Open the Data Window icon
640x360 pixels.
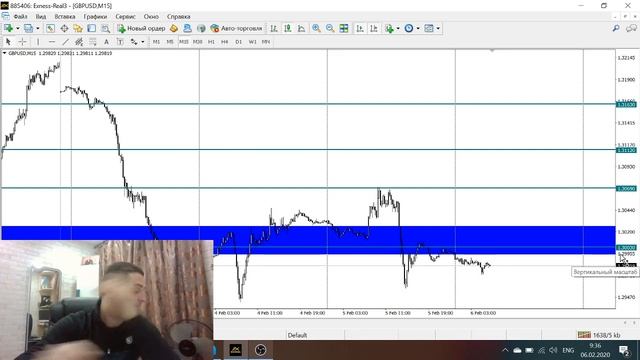point(64,28)
